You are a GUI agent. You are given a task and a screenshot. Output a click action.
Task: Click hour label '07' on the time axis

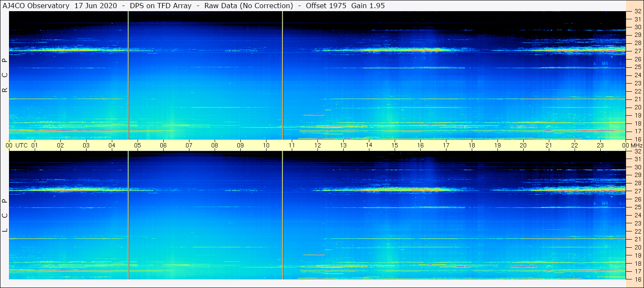click(189, 145)
